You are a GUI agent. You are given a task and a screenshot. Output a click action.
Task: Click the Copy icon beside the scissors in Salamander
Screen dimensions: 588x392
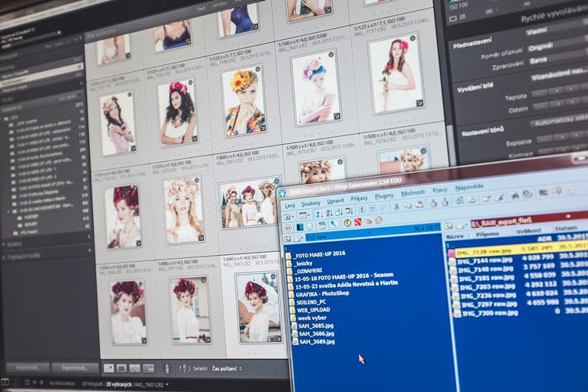tap(408, 205)
